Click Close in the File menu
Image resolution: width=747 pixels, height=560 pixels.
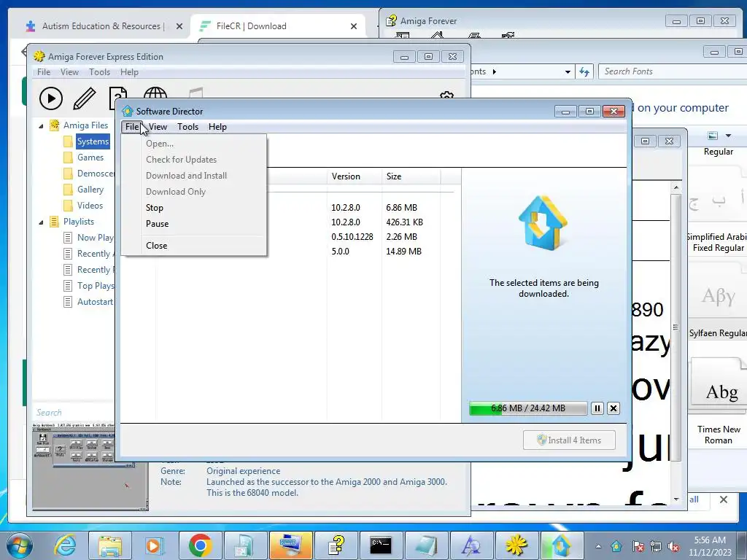[x=156, y=246]
